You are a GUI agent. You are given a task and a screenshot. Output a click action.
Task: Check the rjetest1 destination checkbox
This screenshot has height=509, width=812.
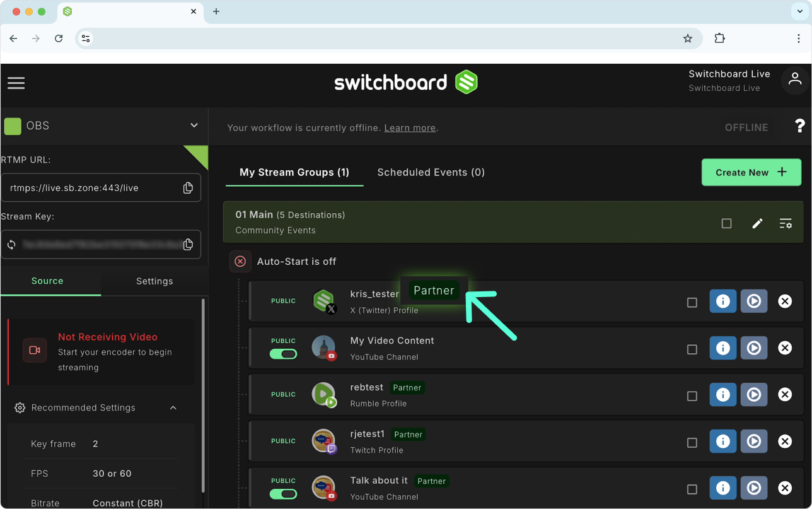click(692, 442)
